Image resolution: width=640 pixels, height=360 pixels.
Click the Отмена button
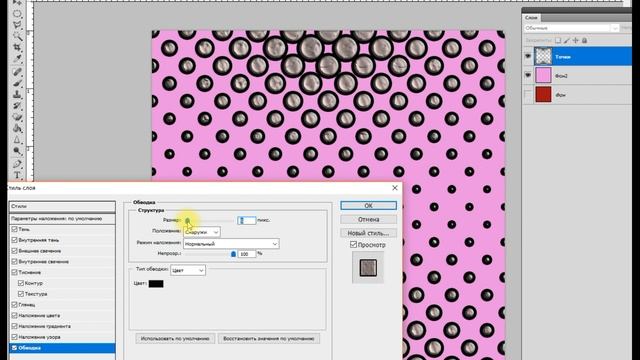pos(368,219)
